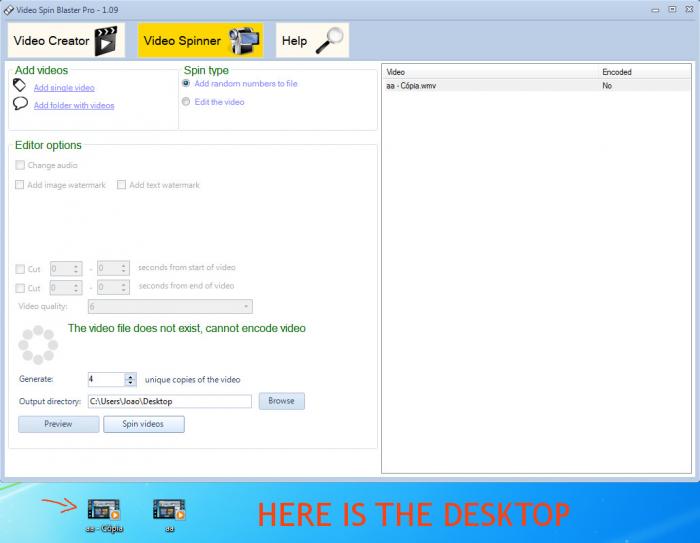Open the Video quality dropdown
The height and width of the screenshot is (543, 700).
(170, 306)
